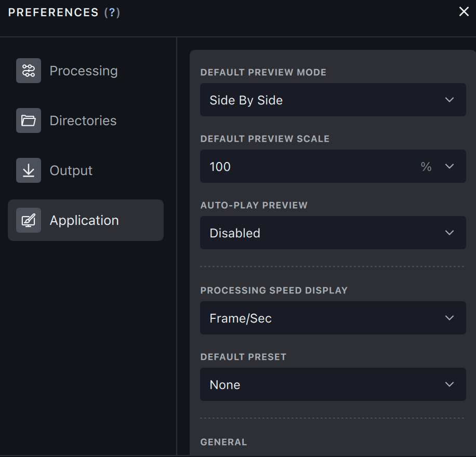Open the Output preferences label
This screenshot has height=457, width=476.
[x=71, y=170]
